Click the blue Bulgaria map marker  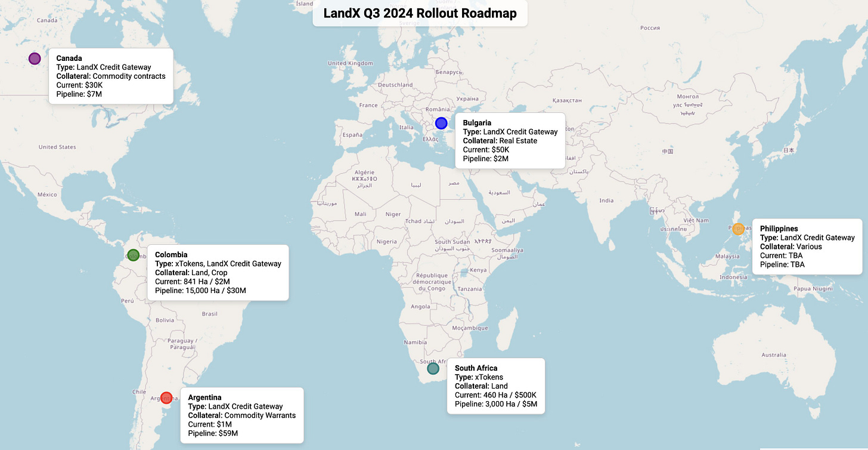pyautogui.click(x=441, y=124)
